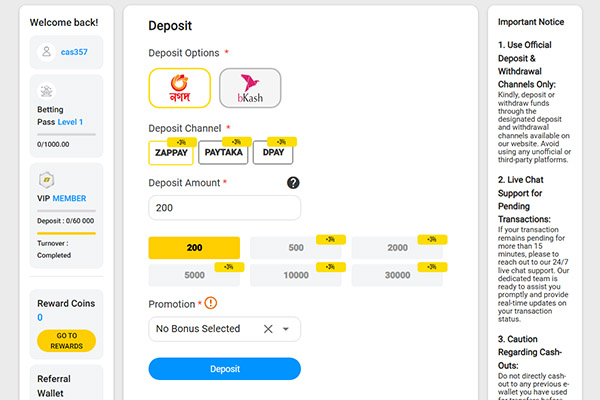Viewport: 600px width, 400px height.
Task: Click Go To Rewards button
Action: click(x=66, y=341)
